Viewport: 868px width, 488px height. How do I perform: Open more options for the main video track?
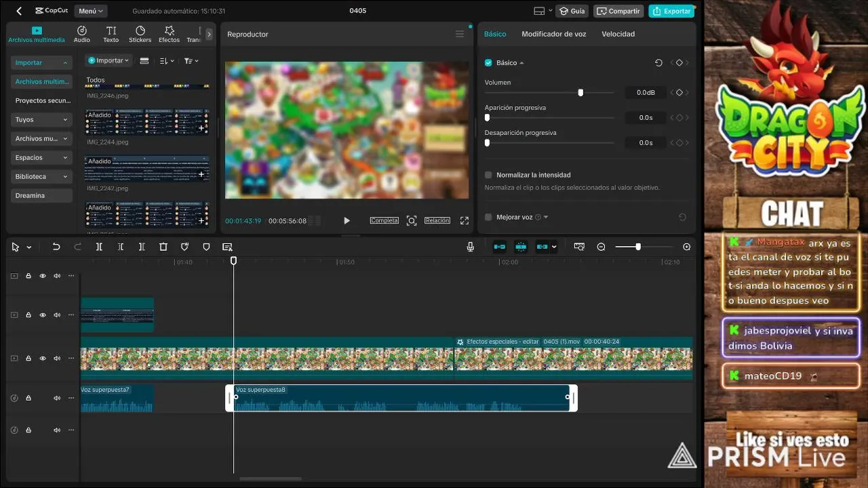click(x=71, y=358)
